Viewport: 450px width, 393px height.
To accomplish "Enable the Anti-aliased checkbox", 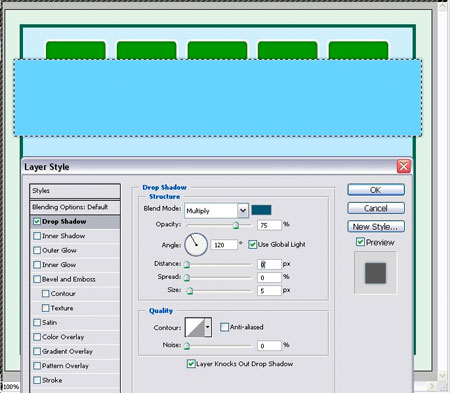I will click(224, 327).
